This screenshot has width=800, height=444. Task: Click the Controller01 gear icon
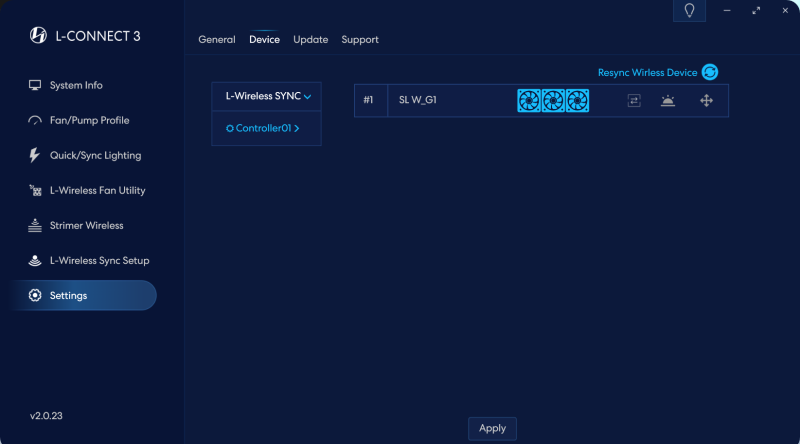(230, 128)
